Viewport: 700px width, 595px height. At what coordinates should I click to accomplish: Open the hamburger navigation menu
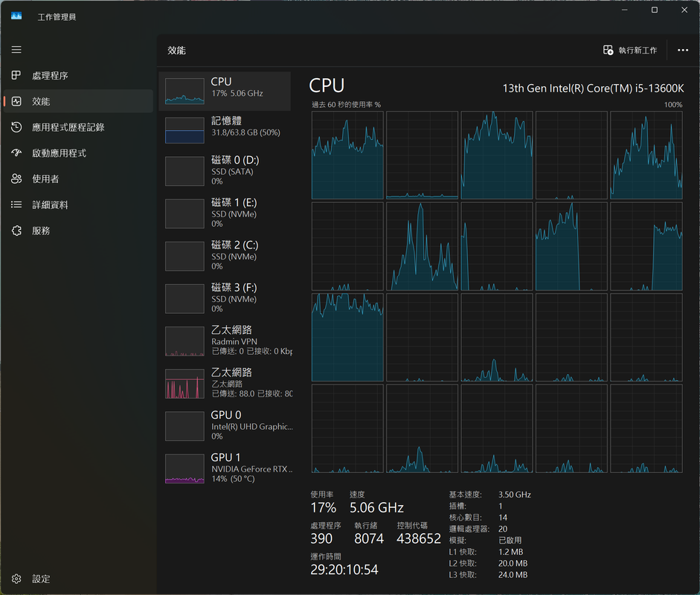[16, 50]
